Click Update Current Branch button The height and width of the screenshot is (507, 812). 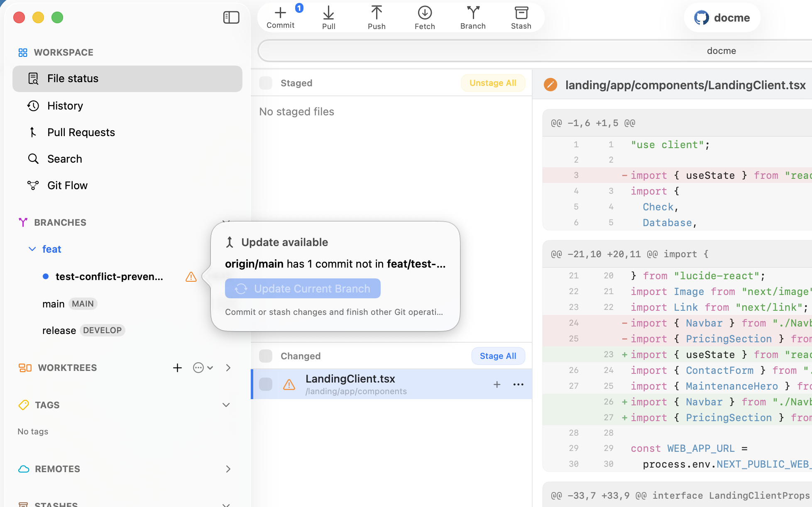click(x=303, y=288)
